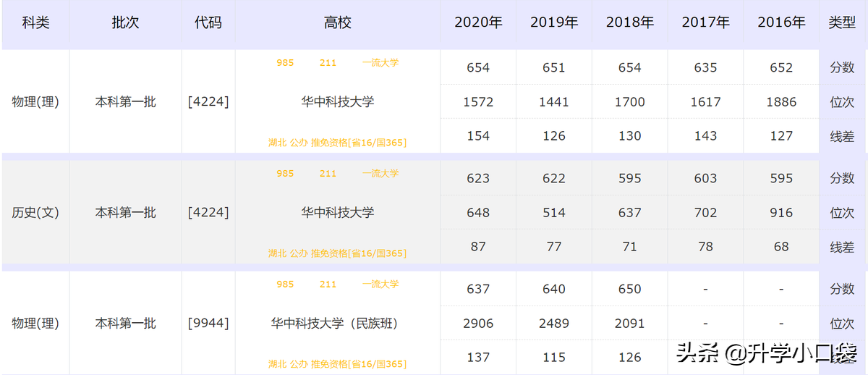Viewport: 868px width, 375px height.
Task: Select the rank value 2091
Action: point(630,324)
